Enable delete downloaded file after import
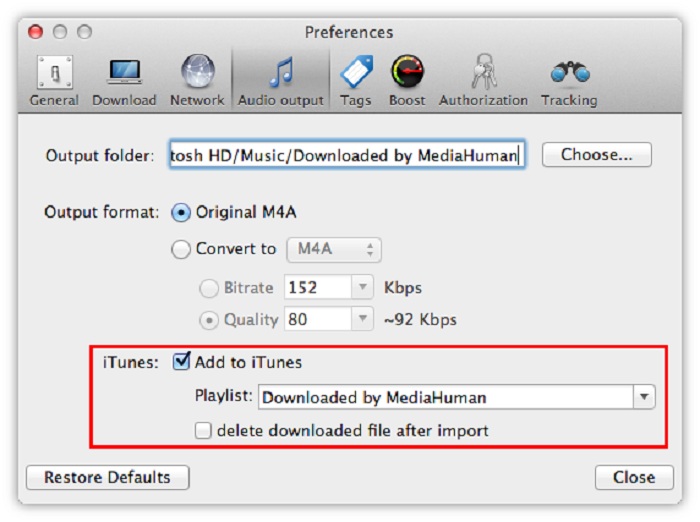The height and width of the screenshot is (522, 700). (x=204, y=431)
